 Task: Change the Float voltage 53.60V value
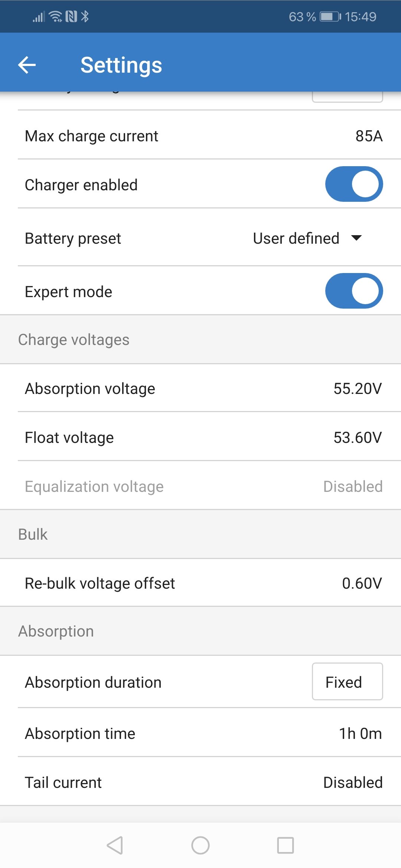click(x=357, y=437)
